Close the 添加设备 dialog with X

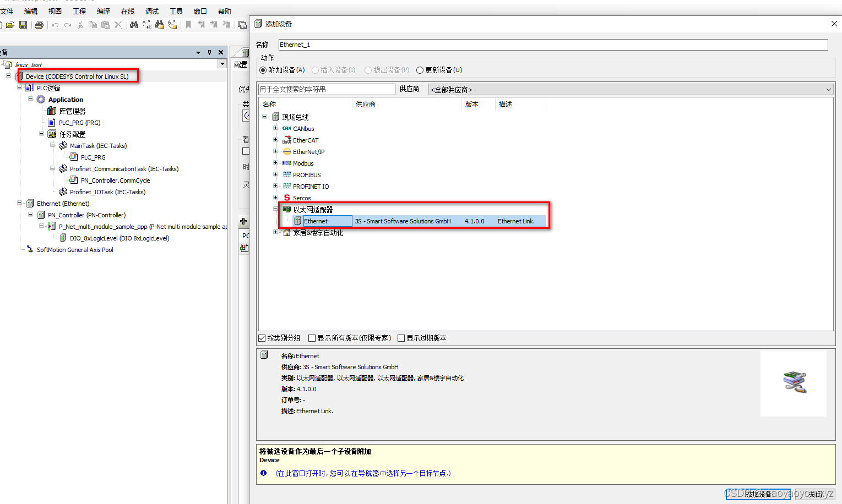point(834,24)
